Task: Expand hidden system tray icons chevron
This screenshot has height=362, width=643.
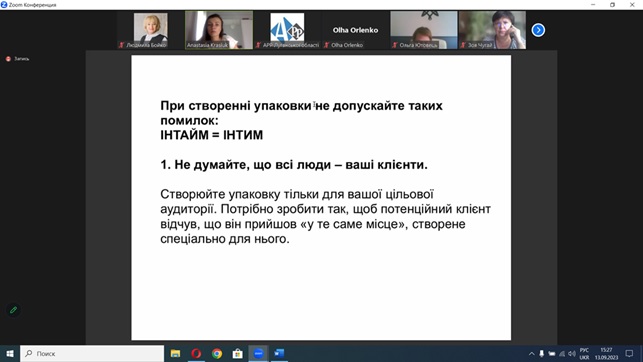Action: coord(531,354)
